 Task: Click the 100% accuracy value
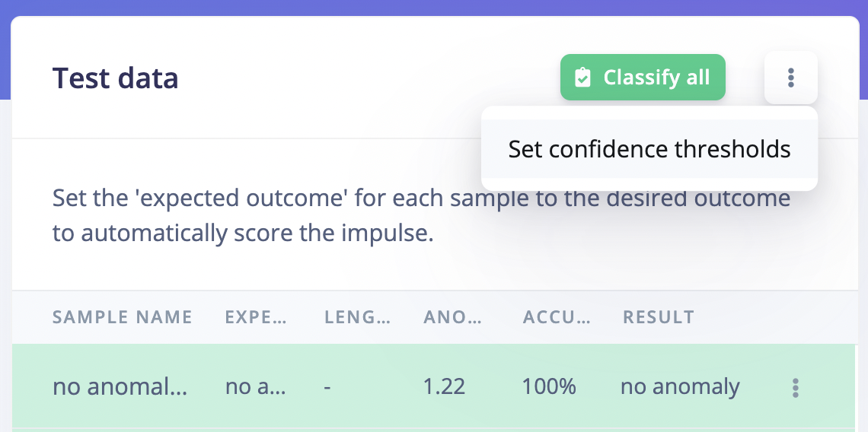point(549,387)
